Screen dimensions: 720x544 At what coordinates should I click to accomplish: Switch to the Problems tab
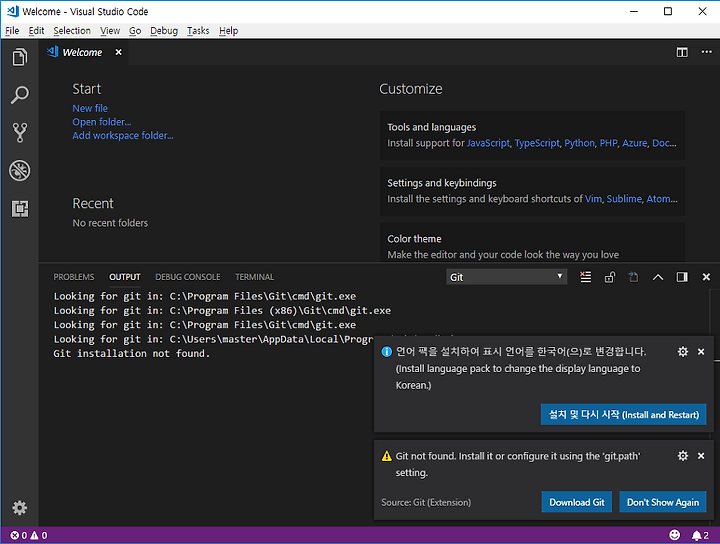tap(73, 277)
